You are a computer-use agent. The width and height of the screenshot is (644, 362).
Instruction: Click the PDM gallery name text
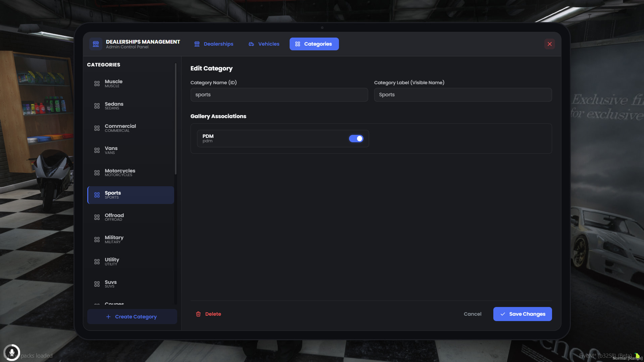(x=208, y=136)
